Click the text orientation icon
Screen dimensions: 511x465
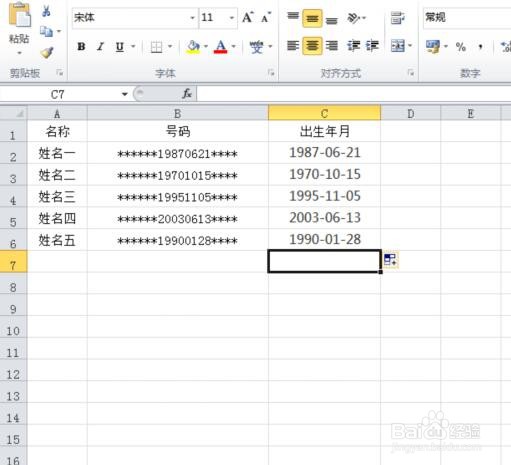354,17
